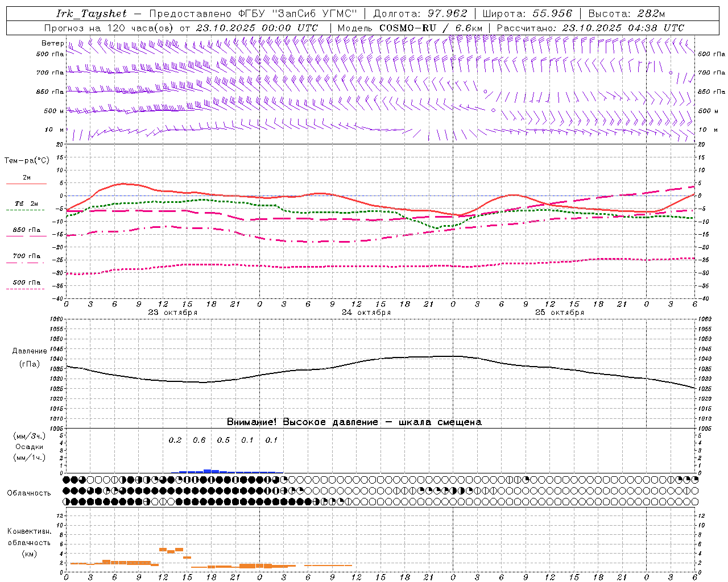Click the highest orange convective cloud bar
728x582 pixels.
pyautogui.click(x=163, y=549)
